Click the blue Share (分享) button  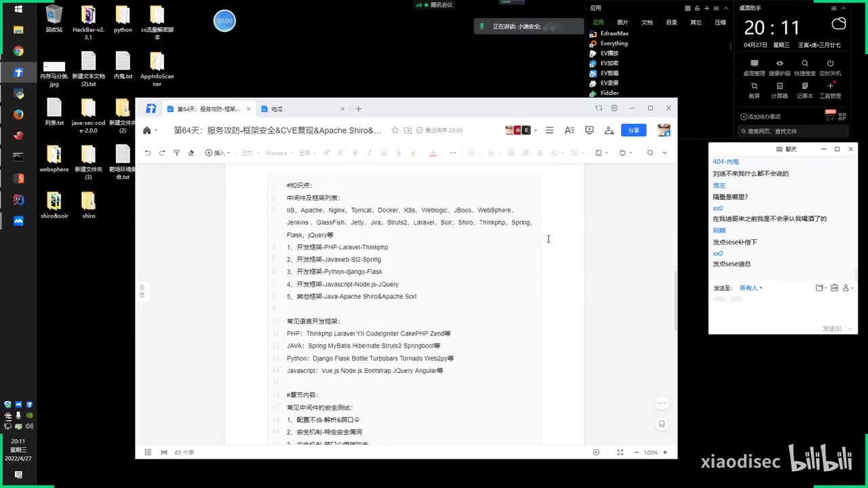[x=633, y=130]
